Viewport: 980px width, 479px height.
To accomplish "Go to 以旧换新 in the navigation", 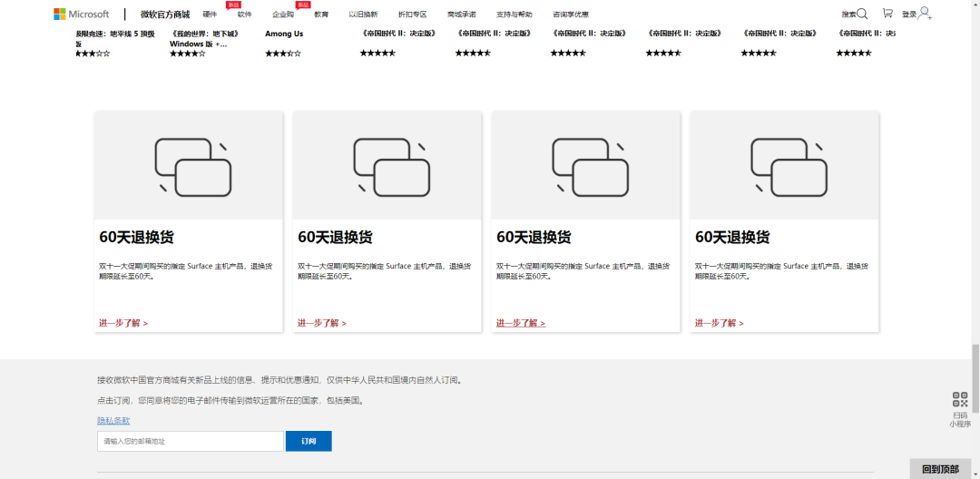I will click(x=363, y=15).
